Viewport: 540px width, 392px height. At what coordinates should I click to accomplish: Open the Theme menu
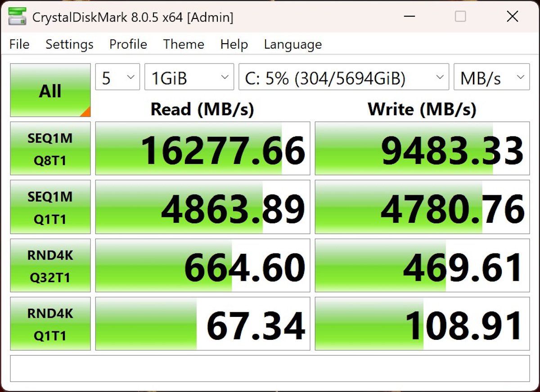pos(184,44)
